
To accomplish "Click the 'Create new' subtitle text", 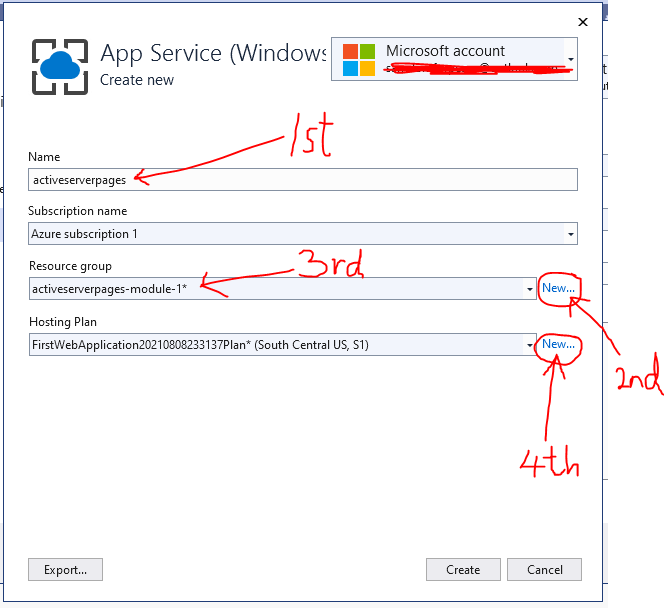I will click(137, 80).
